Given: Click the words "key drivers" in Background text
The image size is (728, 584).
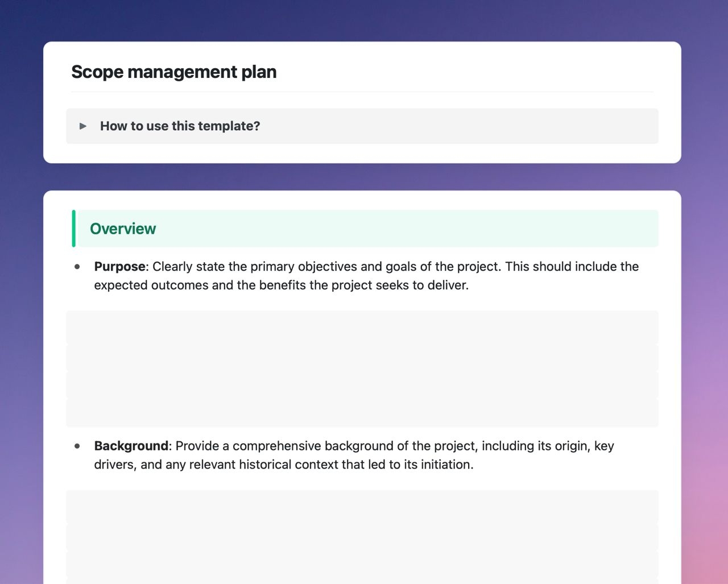Looking at the screenshot, I should click(603, 446).
